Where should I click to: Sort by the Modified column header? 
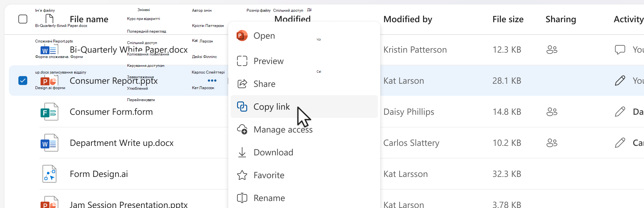pos(293,19)
